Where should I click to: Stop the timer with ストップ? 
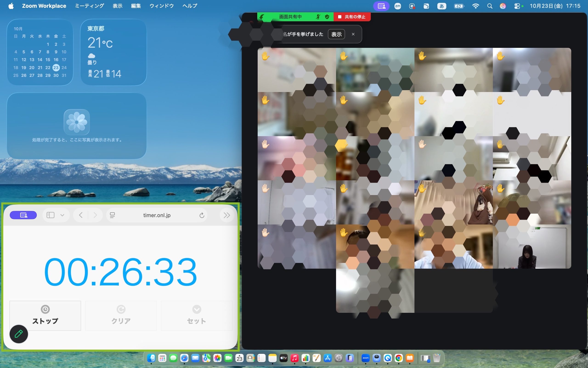point(45,315)
